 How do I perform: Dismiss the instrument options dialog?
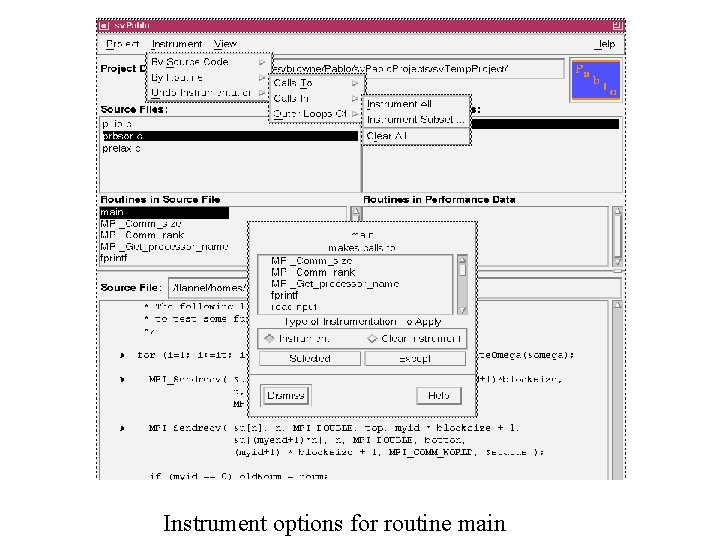[x=286, y=395]
